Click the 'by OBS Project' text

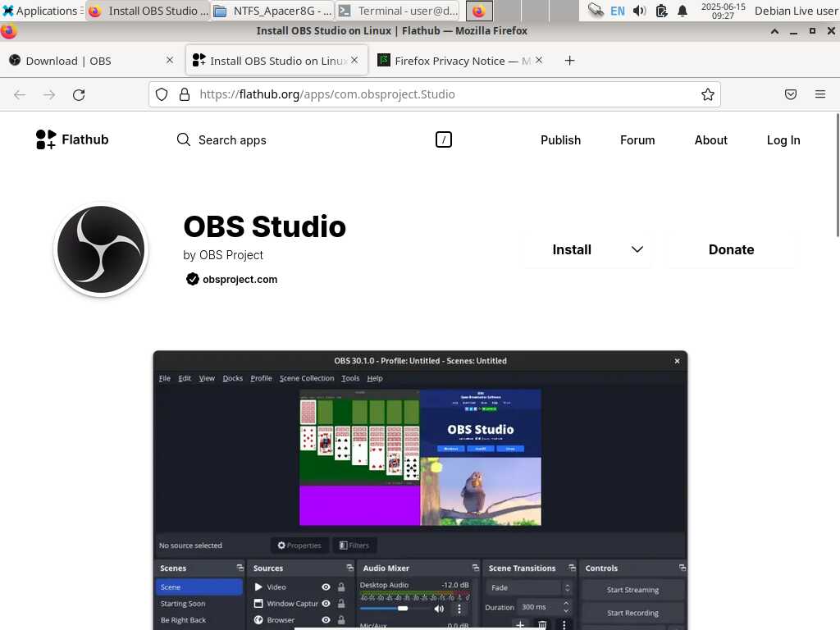click(223, 255)
